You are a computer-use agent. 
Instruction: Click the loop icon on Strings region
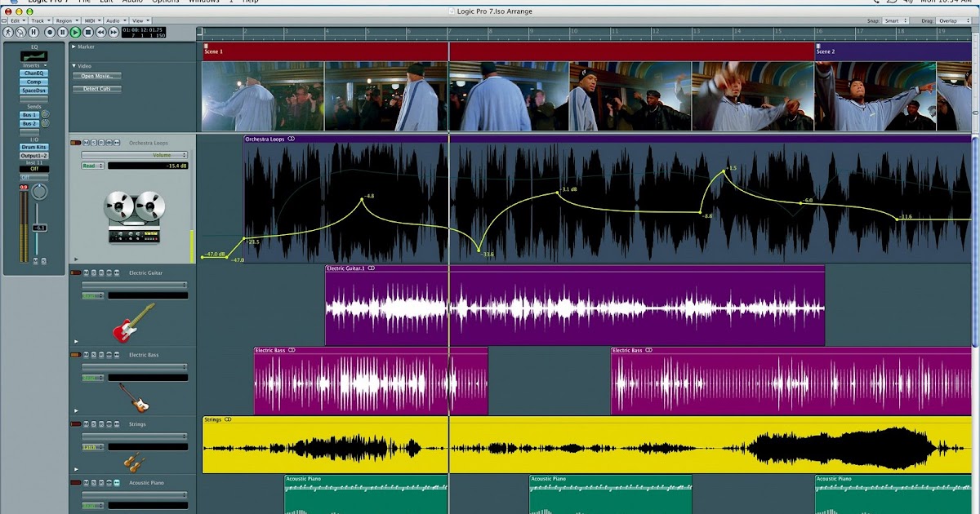228,419
